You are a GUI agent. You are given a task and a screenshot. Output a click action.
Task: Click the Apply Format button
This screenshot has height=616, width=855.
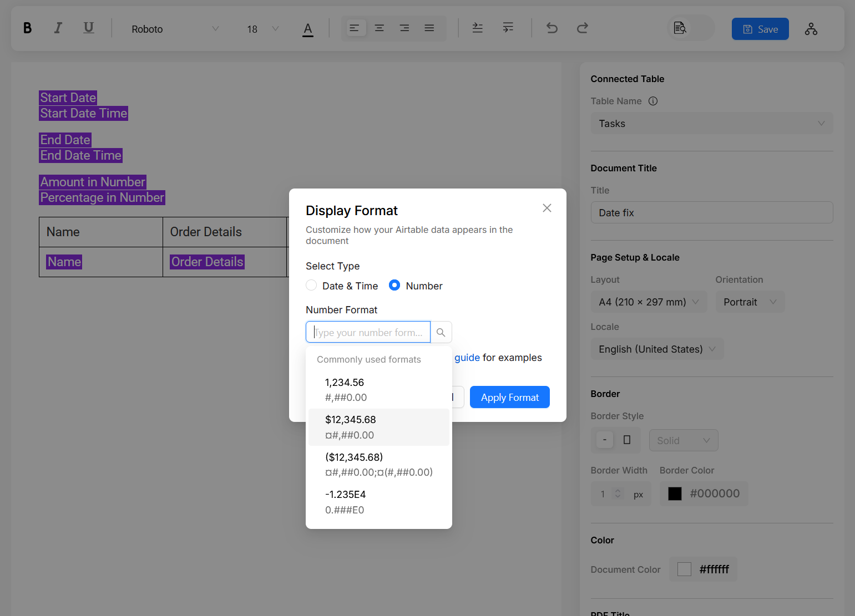tap(509, 398)
